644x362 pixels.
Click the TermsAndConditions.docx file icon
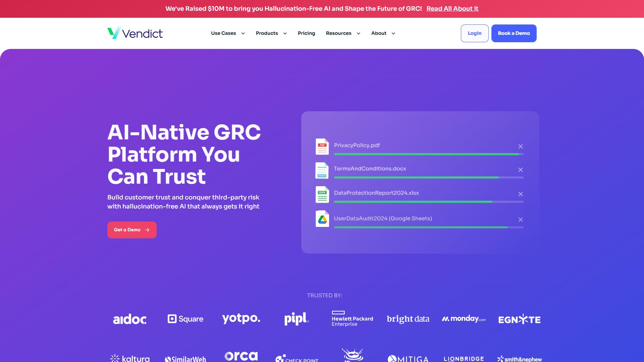(322, 170)
